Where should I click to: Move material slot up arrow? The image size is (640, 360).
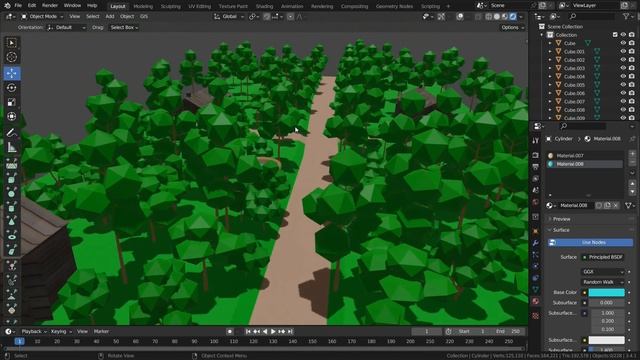tap(632, 184)
